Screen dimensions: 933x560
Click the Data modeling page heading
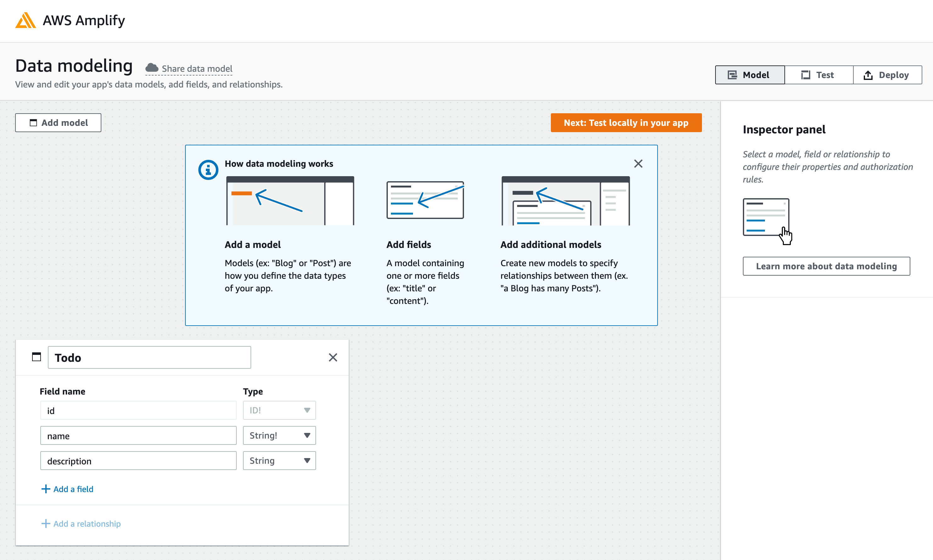74,66
